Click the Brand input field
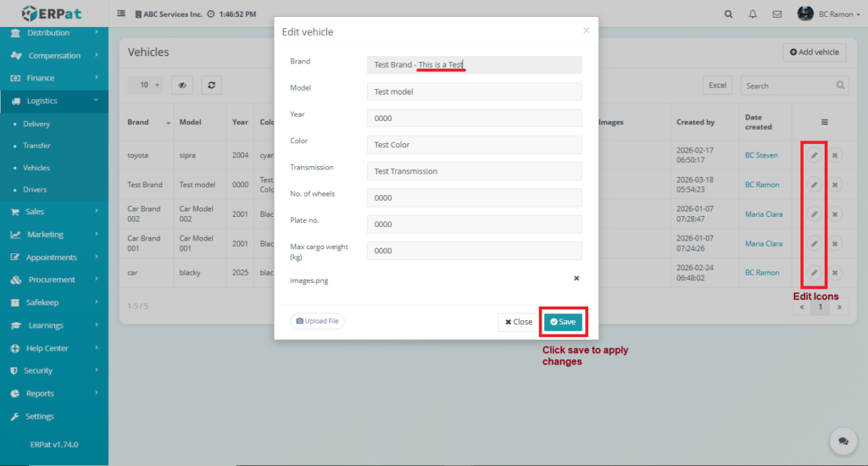This screenshot has height=466, width=868. click(475, 64)
